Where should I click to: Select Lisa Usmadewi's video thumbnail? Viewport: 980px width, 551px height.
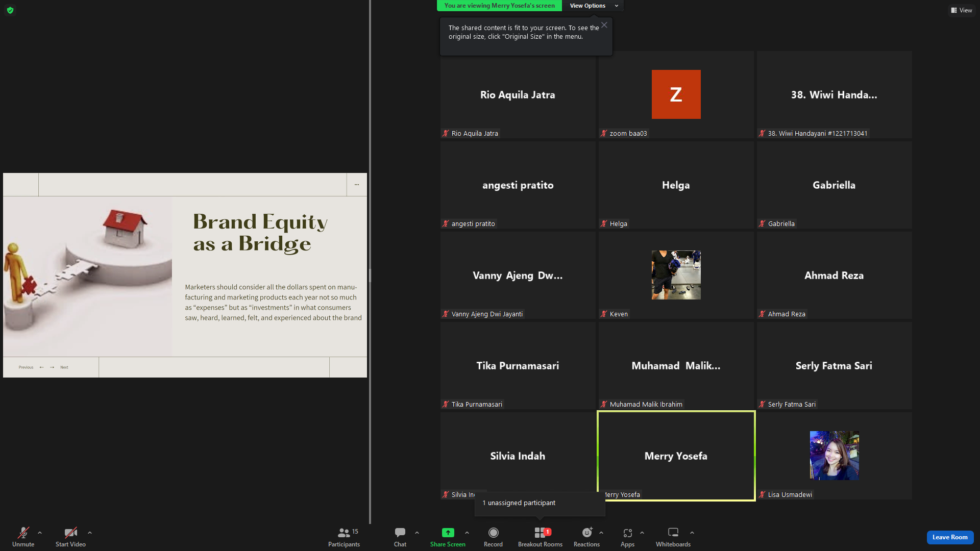(834, 456)
